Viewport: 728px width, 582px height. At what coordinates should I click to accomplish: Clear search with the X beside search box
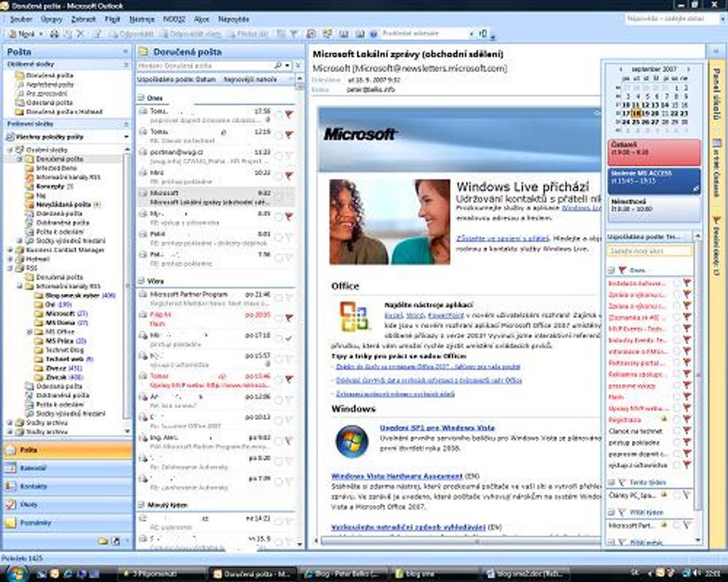click(x=298, y=66)
